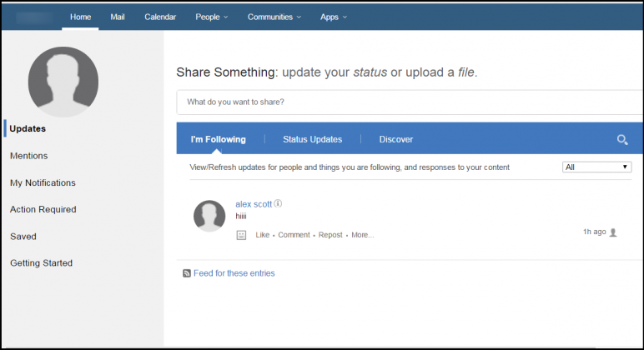Open the Apps dropdown menu
Viewport: 644px width, 350px height.
pos(334,17)
